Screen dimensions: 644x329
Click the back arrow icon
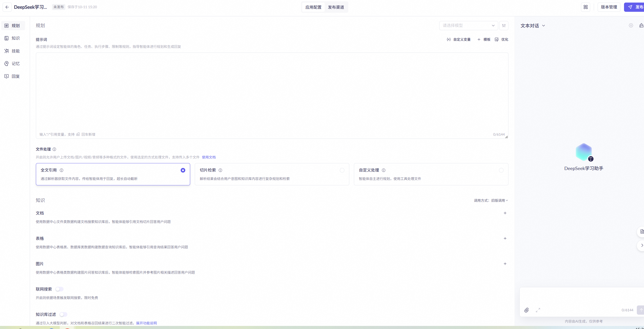[7, 7]
